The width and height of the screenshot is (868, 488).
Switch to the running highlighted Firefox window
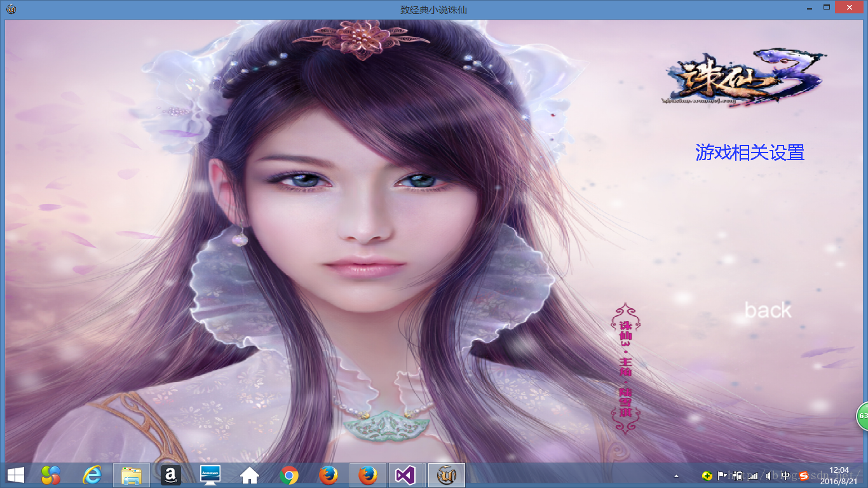[368, 475]
